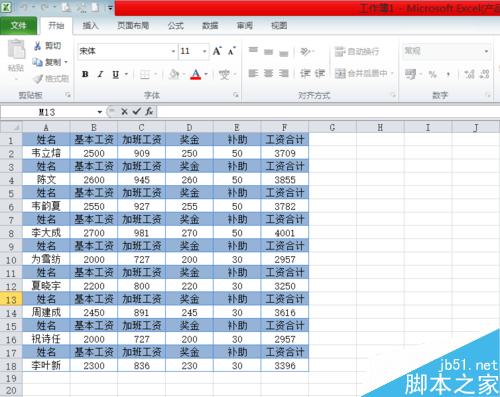500x397 pixels.
Task: Click the insert function fx icon
Action: (x=149, y=112)
